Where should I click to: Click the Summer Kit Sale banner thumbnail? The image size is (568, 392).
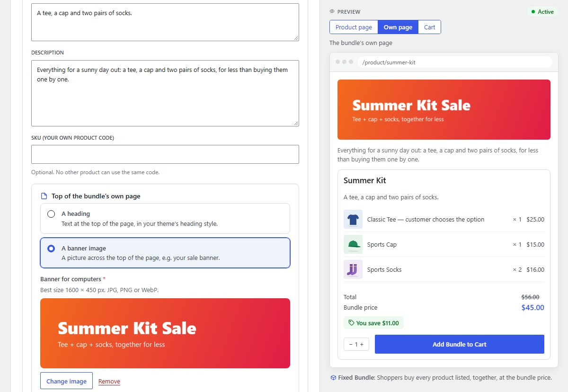165,333
